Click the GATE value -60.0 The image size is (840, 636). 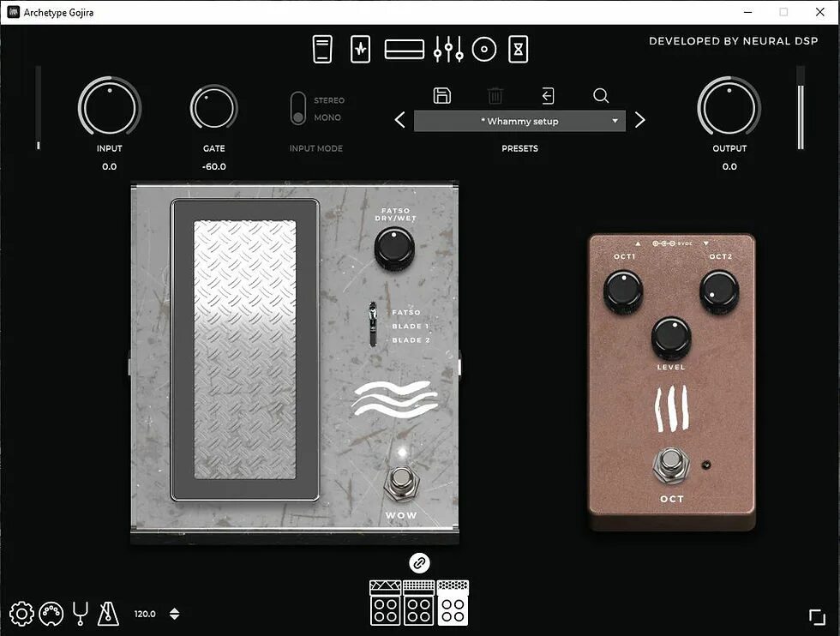tap(213, 166)
